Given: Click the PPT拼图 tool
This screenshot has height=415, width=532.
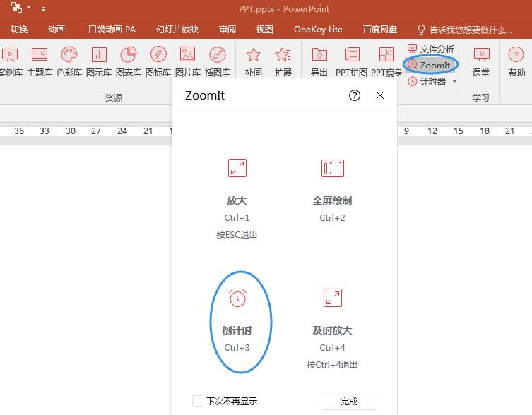Looking at the screenshot, I should 351,61.
